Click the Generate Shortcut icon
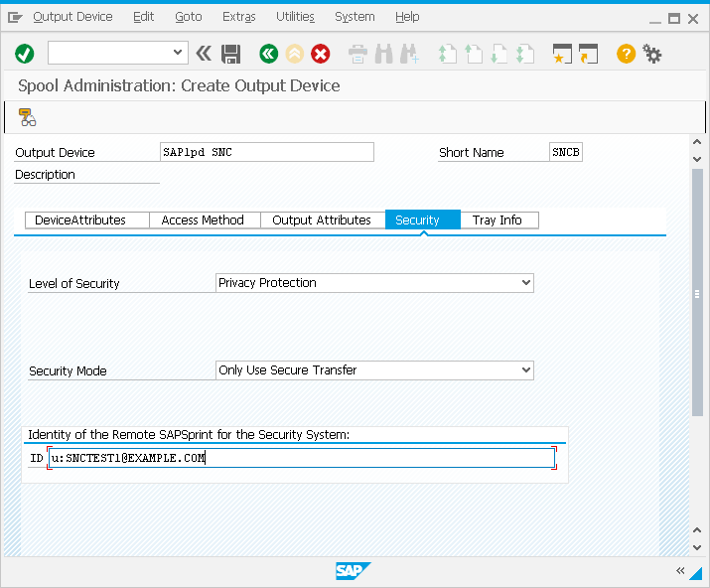Image resolution: width=710 pixels, height=588 pixels. [x=589, y=54]
